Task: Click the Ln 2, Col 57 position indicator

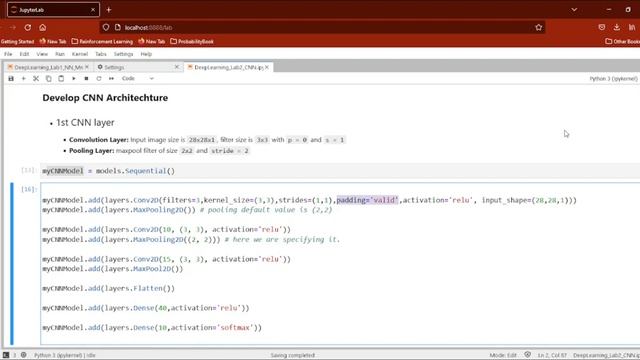Action: click(x=552, y=355)
